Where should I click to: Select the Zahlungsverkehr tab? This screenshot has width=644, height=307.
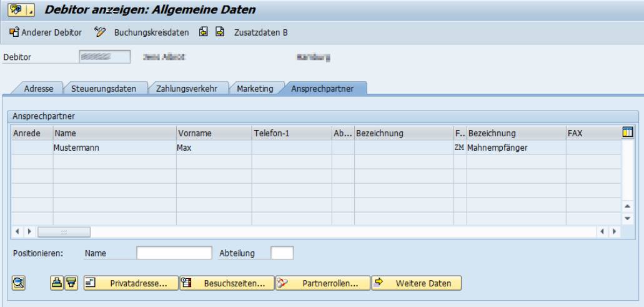(187, 89)
